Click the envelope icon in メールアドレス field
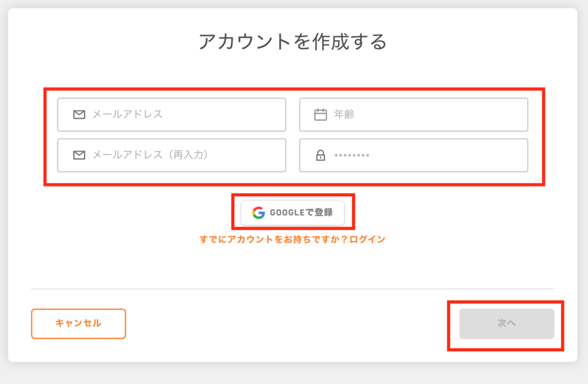 tap(79, 114)
